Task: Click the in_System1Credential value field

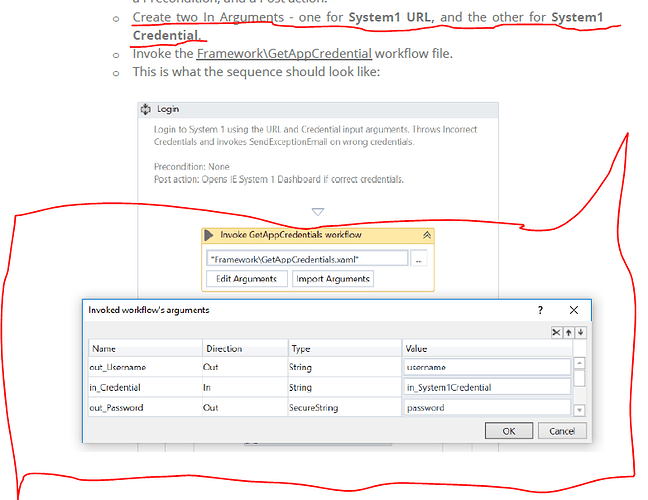Action: pyautogui.click(x=487, y=387)
